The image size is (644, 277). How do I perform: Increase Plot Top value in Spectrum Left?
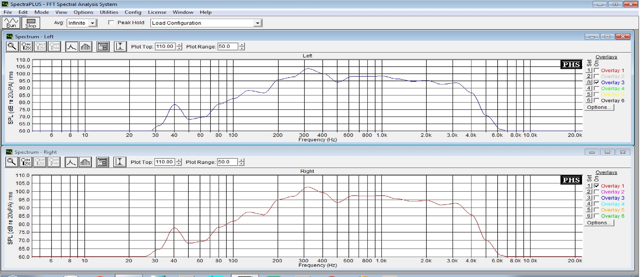click(x=179, y=45)
